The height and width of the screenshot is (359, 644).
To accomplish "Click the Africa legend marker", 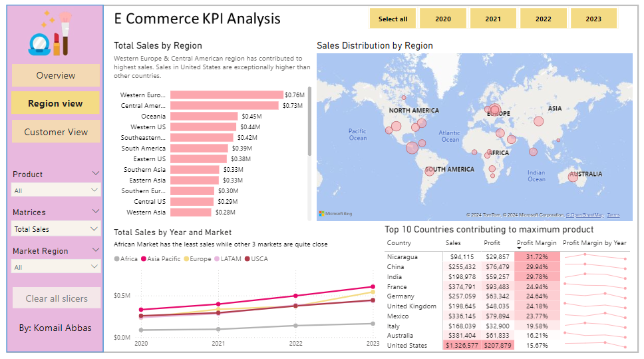I will tap(117, 258).
